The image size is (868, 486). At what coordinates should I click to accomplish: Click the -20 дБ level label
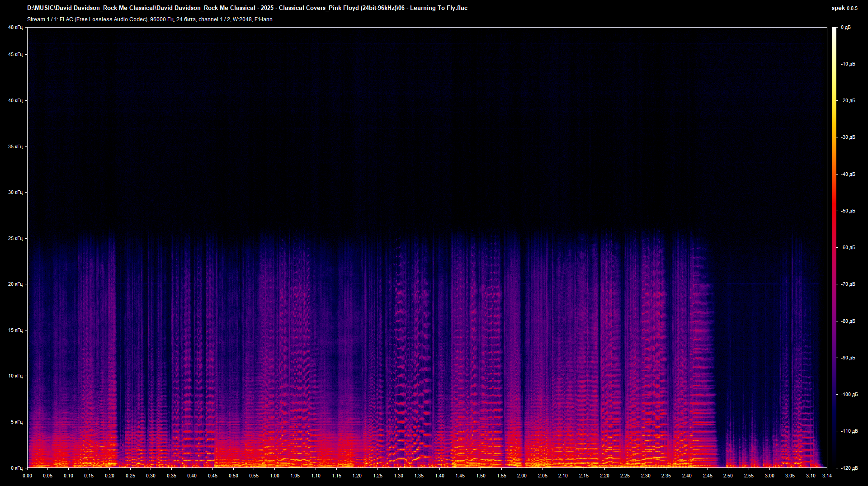coord(848,101)
